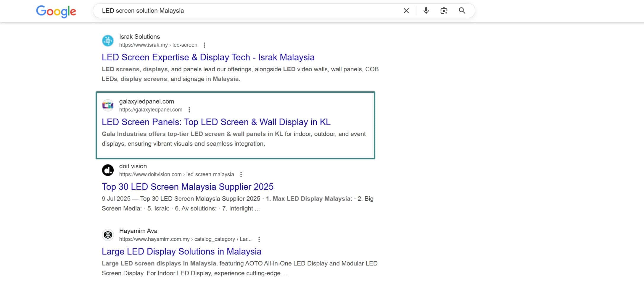Click the 'LED screens, displays' Israk snippet text
Viewport: 644px width, 285px height.
pos(135,69)
